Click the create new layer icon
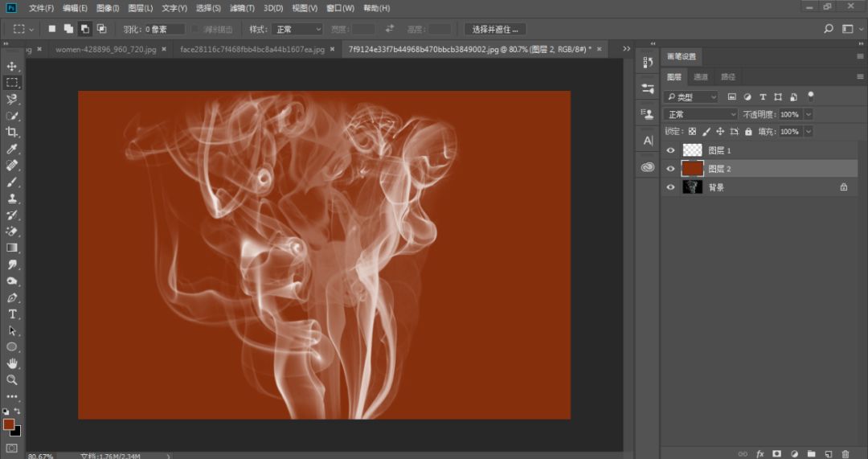The width and height of the screenshot is (868, 459). tap(829, 454)
